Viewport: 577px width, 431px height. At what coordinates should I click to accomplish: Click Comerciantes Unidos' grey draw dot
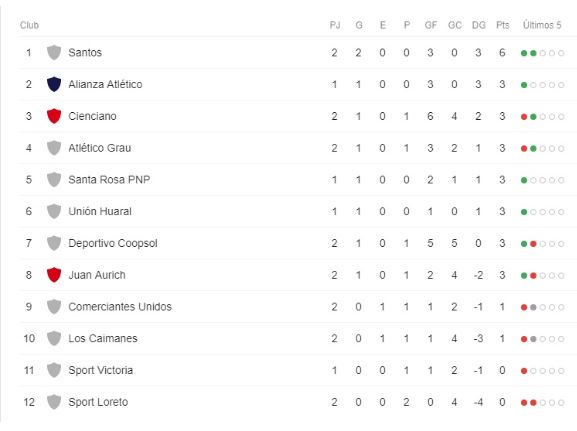(x=533, y=307)
